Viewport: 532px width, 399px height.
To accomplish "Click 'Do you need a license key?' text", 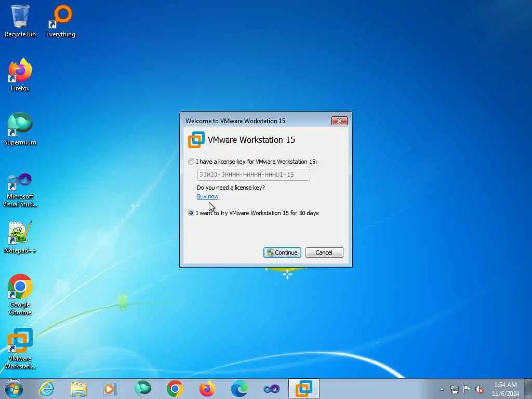I will 231,188.
